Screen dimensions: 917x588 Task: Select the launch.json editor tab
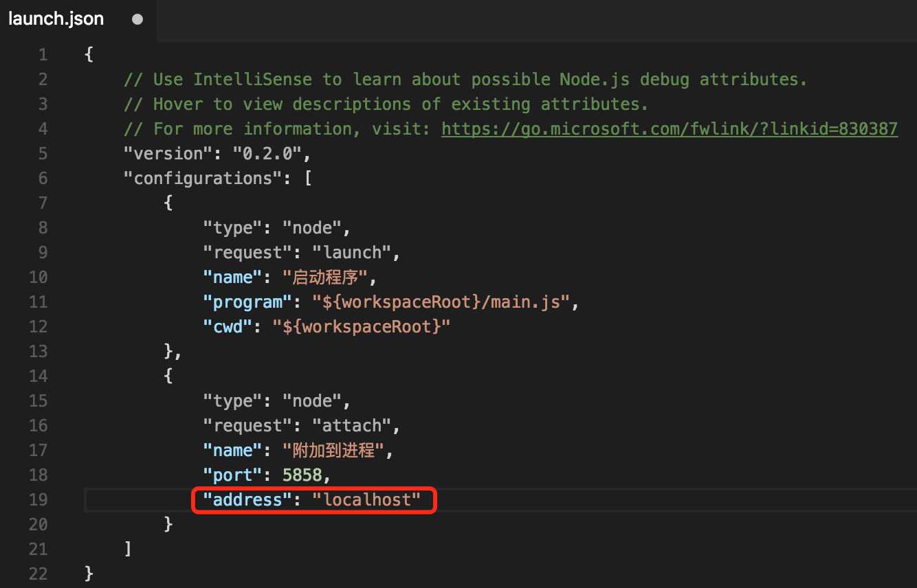point(56,19)
